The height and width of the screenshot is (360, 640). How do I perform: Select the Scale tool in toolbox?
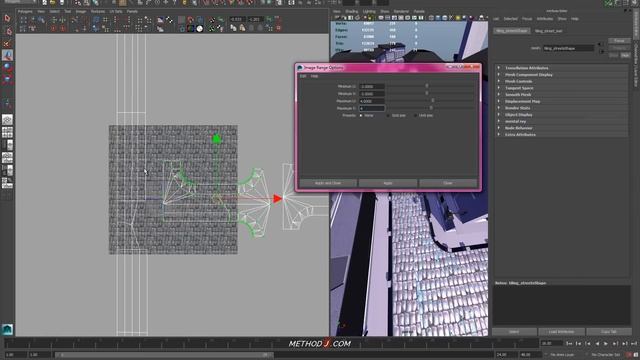click(x=7, y=79)
